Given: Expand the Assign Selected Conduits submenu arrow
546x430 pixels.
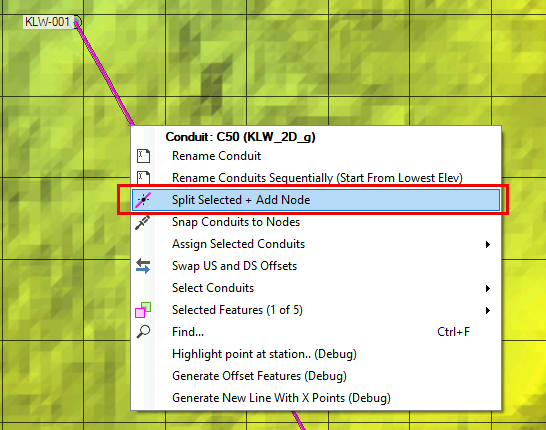Looking at the screenshot, I should 488,244.
